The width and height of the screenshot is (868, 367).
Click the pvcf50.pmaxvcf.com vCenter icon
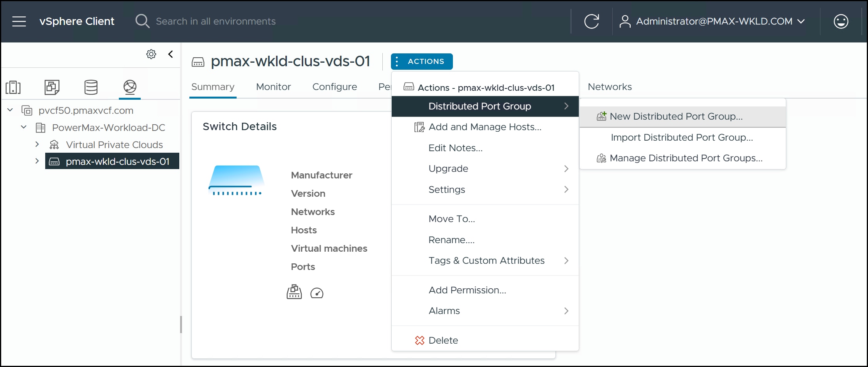tap(27, 110)
